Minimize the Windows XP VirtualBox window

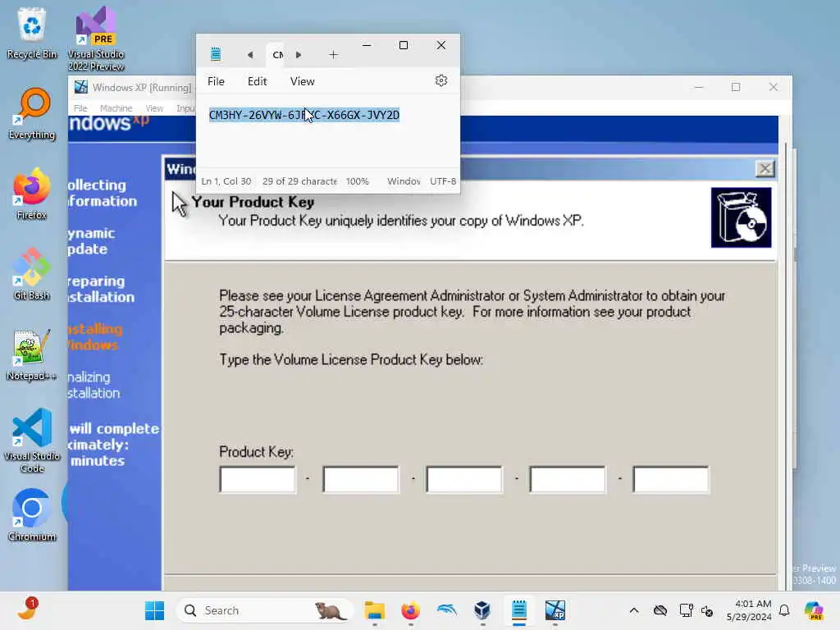tap(699, 87)
